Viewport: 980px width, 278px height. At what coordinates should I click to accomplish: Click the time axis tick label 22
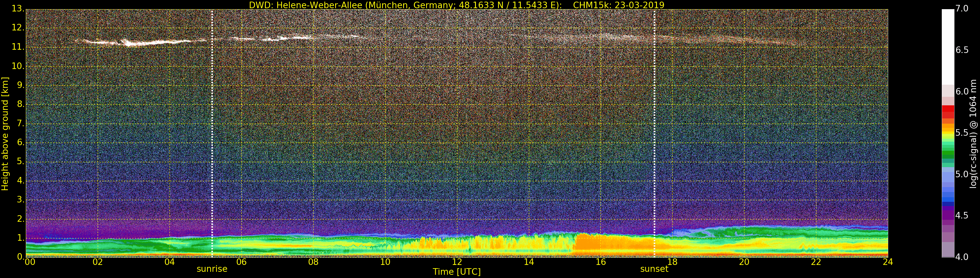[816, 262]
